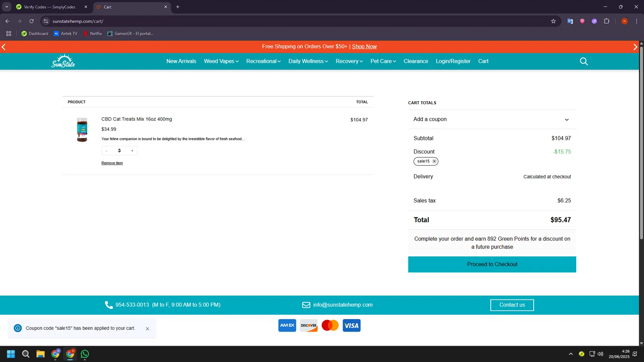Increase CBD Cat Treats quantity
The image size is (644, 362).
tap(132, 151)
